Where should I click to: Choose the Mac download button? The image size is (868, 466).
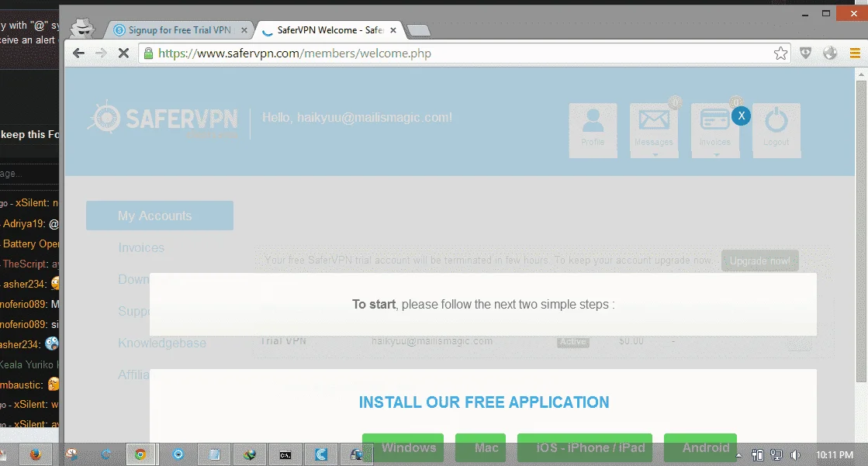click(x=480, y=447)
